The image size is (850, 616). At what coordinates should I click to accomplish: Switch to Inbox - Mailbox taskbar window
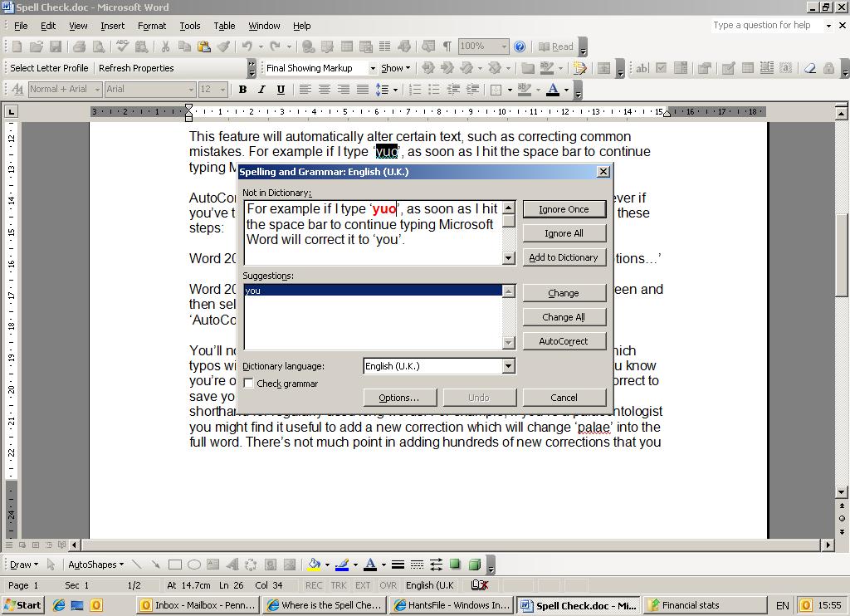click(x=198, y=605)
